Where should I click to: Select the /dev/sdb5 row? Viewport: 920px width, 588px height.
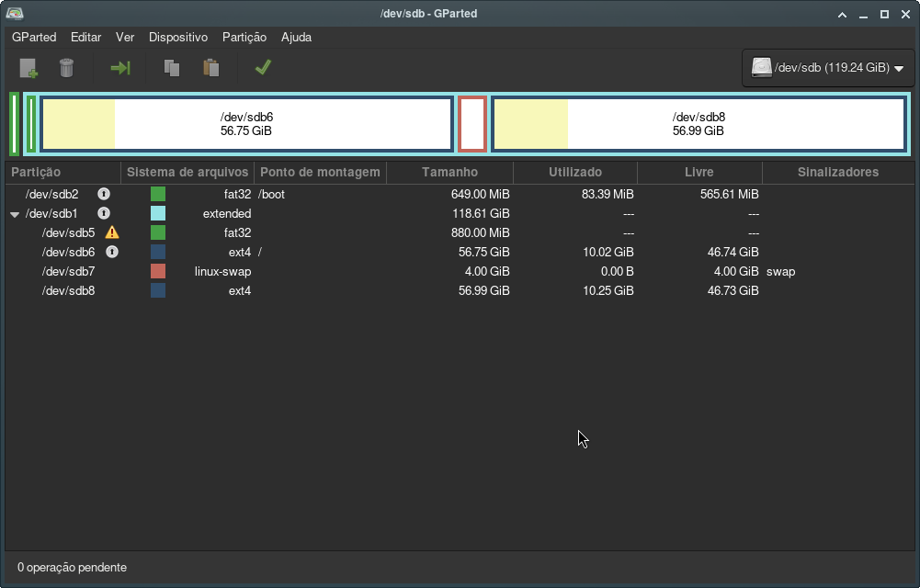tap(460, 232)
